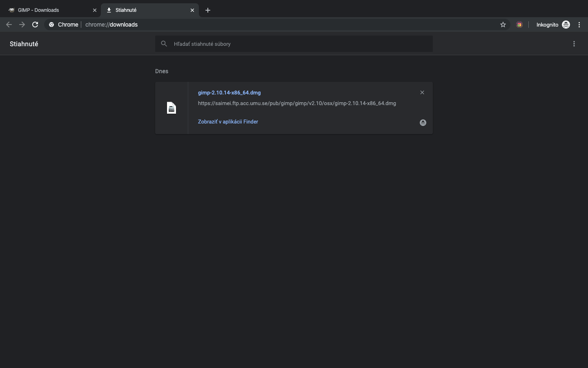Click the incognito badge on download card

[423, 123]
